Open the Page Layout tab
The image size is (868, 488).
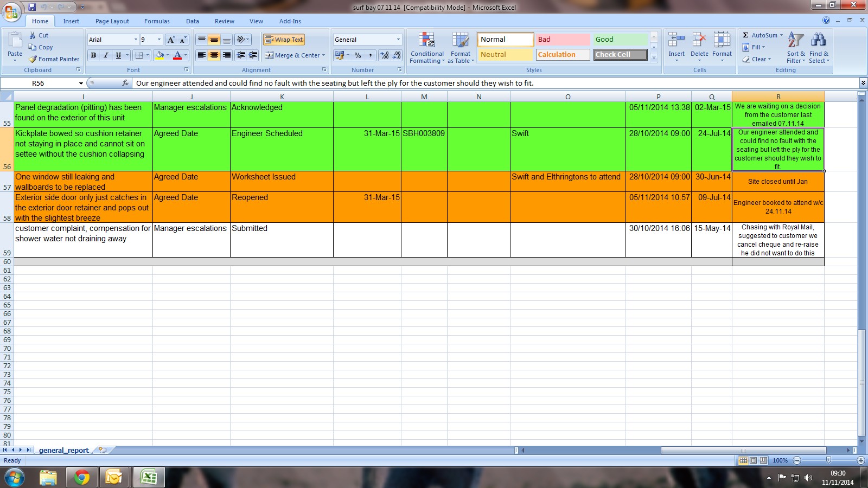(112, 21)
